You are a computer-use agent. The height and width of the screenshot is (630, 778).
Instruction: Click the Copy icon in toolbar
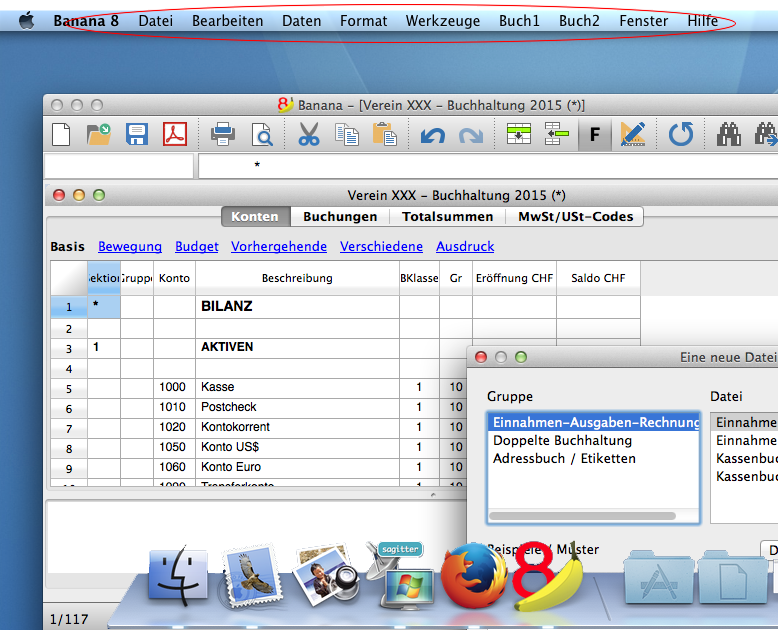click(x=347, y=134)
